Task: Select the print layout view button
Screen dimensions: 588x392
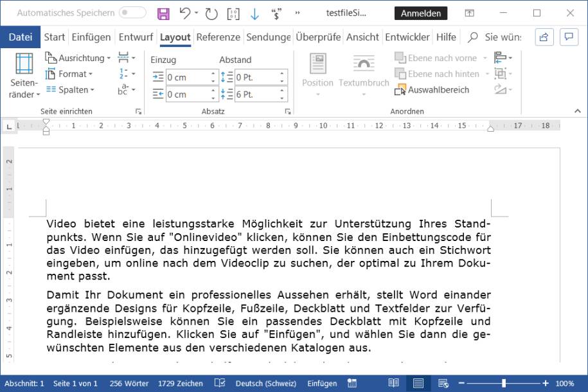Action: point(418,383)
